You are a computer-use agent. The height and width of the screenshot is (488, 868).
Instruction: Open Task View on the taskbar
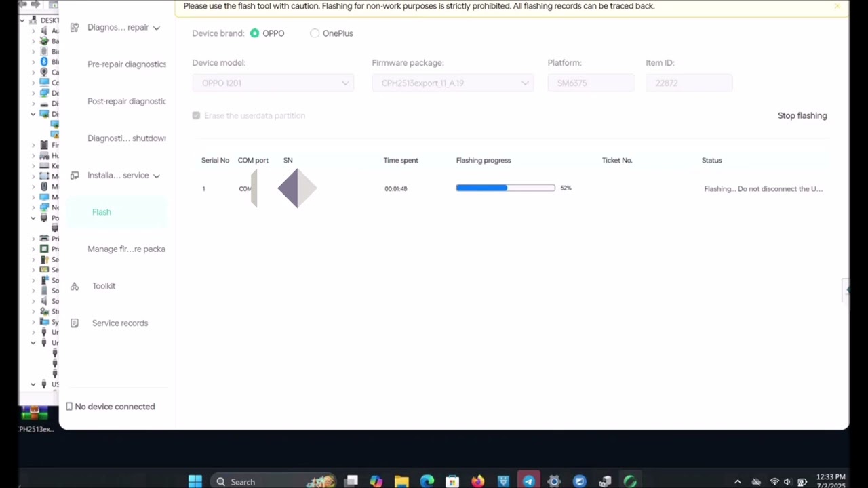tap(351, 481)
